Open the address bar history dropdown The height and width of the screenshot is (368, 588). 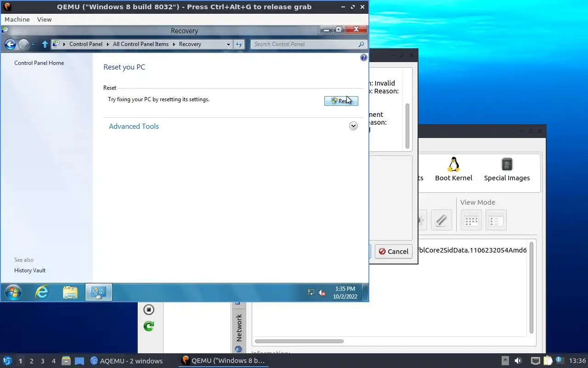coord(228,44)
